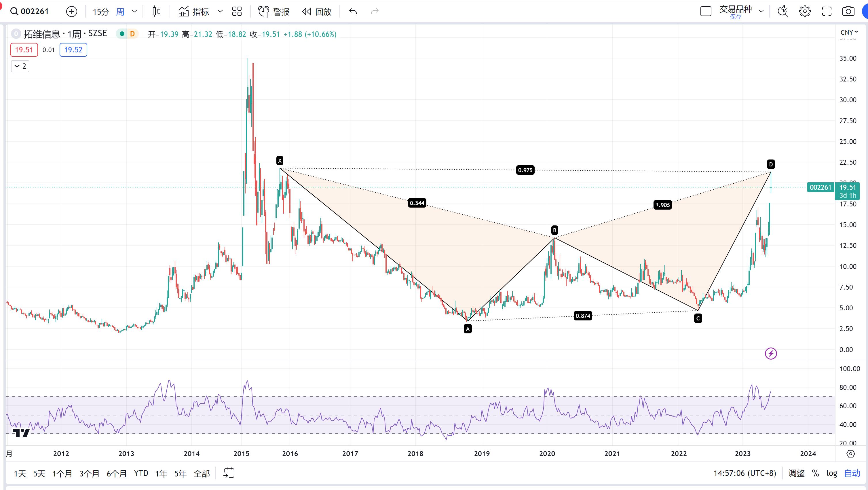
Task: Click the add symbol plus icon
Action: tap(71, 12)
